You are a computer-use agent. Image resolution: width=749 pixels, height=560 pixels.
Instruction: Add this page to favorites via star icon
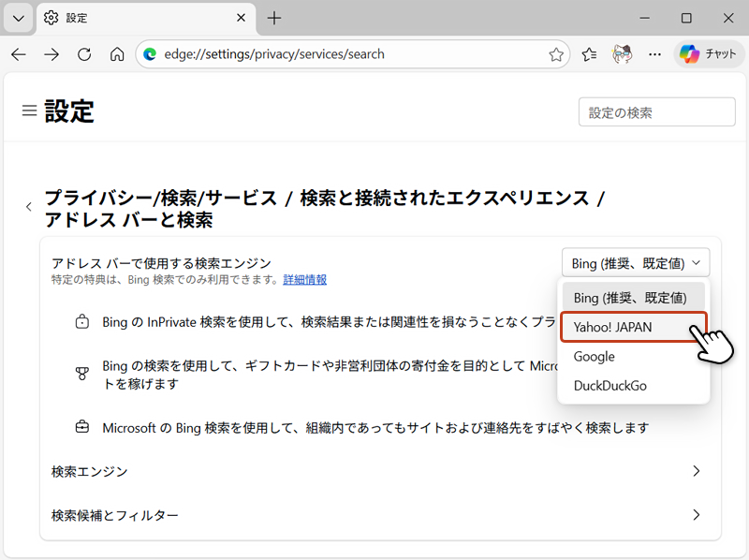tap(557, 54)
